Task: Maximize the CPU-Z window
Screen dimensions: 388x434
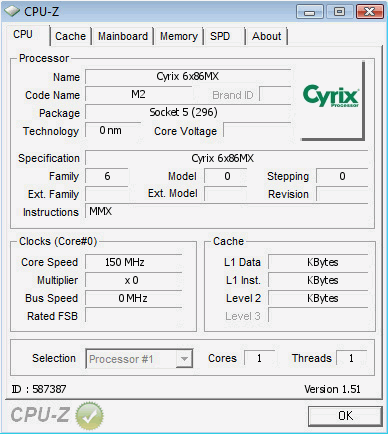Action: tap(339, 12)
